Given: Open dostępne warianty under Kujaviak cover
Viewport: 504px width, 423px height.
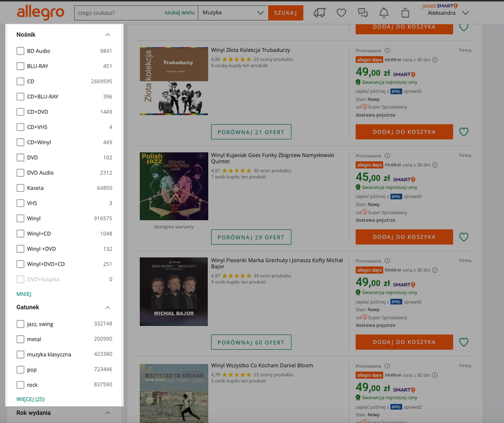Looking at the screenshot, I should pos(174,227).
